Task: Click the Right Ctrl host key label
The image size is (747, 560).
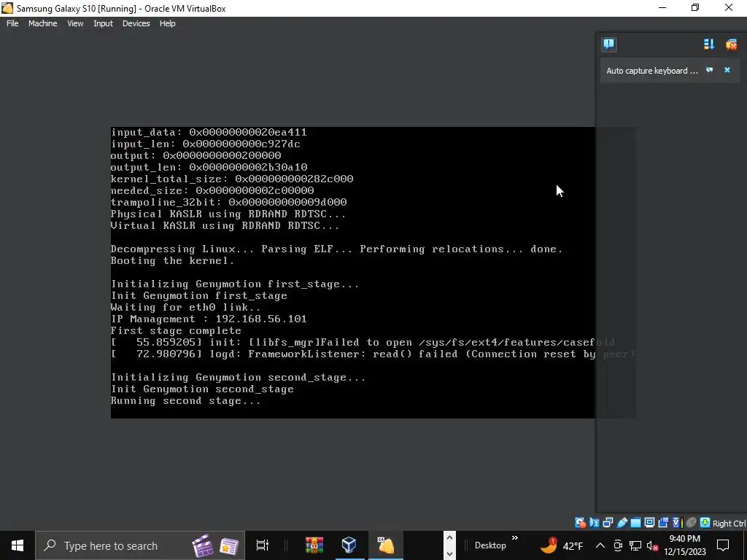Action: pos(729,524)
